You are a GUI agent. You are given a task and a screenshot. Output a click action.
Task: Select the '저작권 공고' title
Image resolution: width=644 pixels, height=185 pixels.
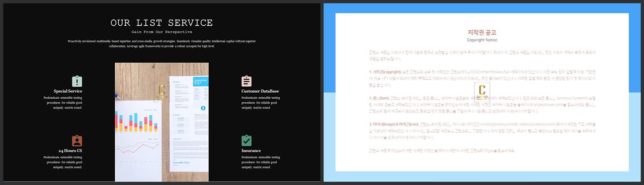click(x=482, y=32)
